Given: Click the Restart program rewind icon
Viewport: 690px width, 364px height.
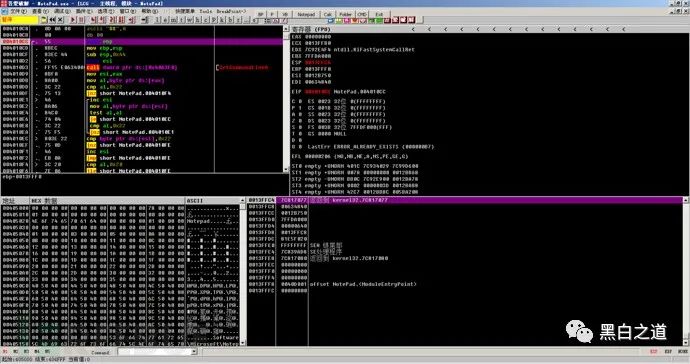Looking at the screenshot, I should pos(52,20).
